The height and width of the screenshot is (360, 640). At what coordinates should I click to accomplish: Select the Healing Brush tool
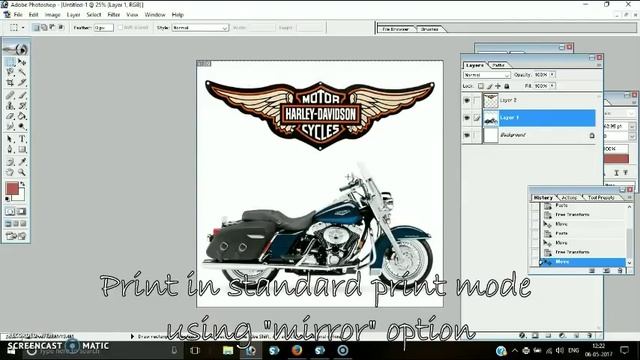point(10,96)
